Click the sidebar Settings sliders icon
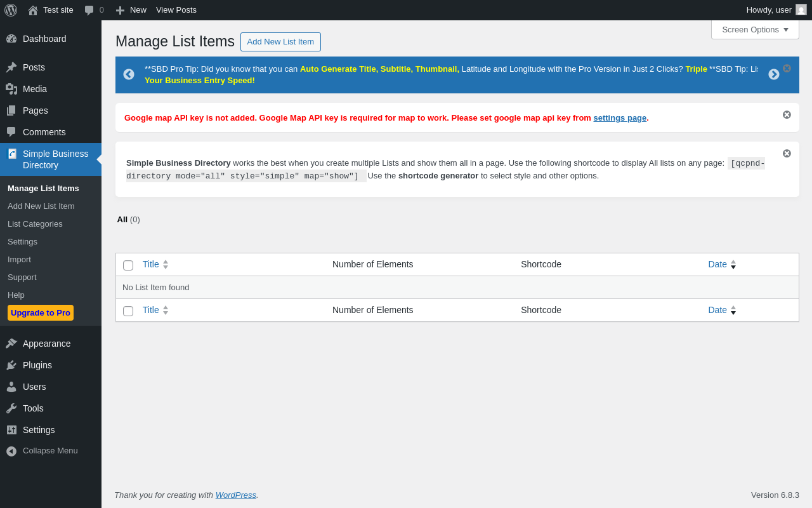The width and height of the screenshot is (812, 508). click(11, 430)
